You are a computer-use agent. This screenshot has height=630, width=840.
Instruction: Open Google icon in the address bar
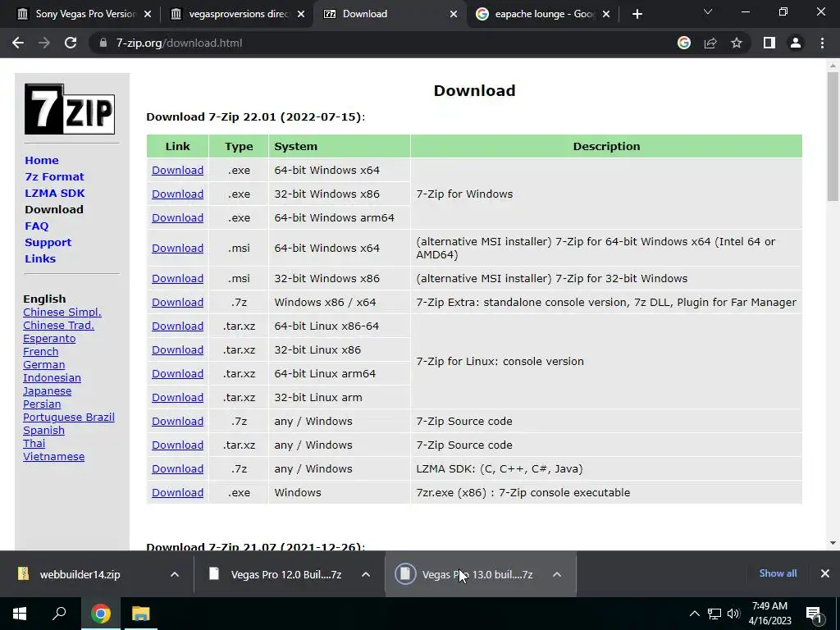(684, 43)
